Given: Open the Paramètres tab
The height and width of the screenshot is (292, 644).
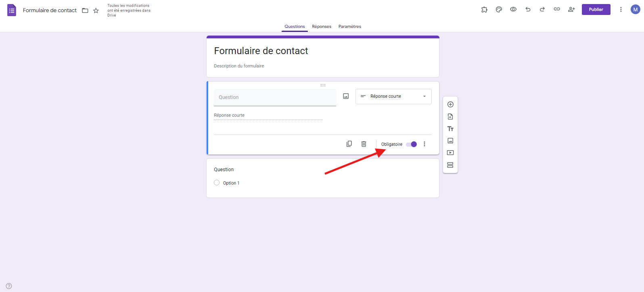Looking at the screenshot, I should pos(350,27).
